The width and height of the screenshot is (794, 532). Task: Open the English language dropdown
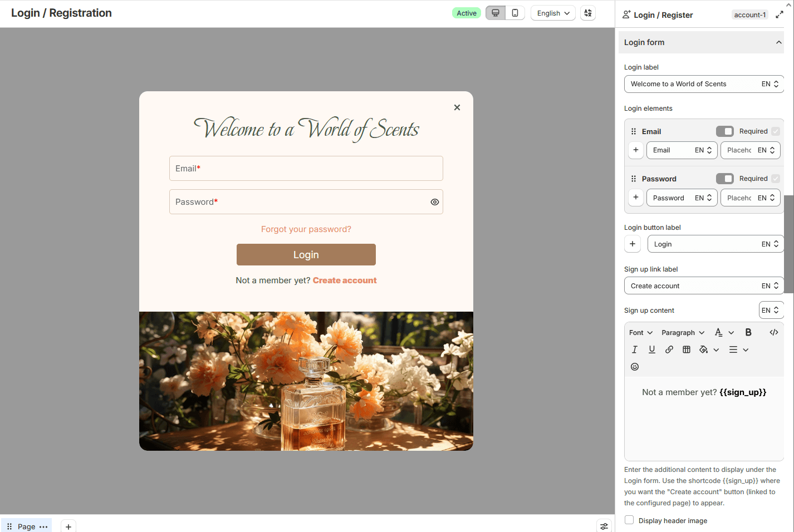[x=553, y=13]
